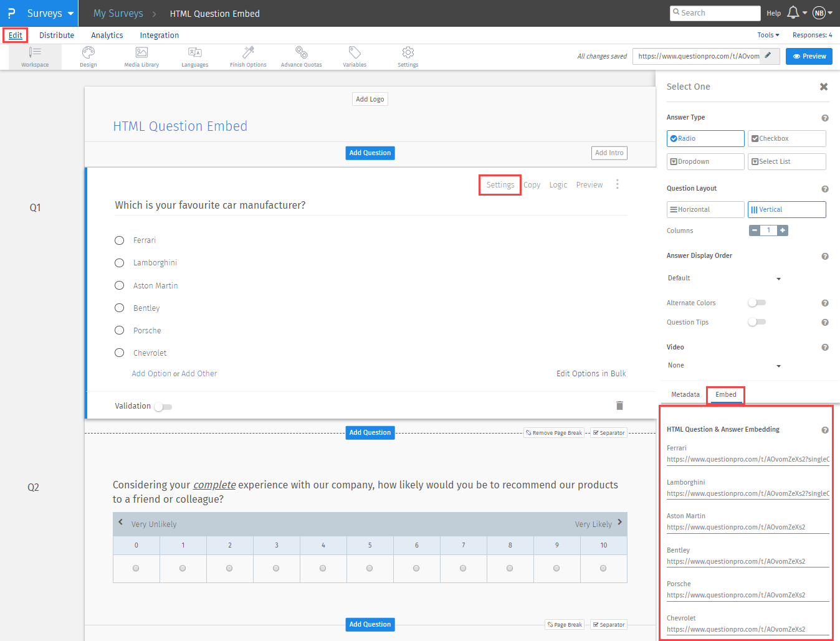Open the Answer Display Order Default dropdown
Image resolution: width=840 pixels, height=641 pixels.
[x=724, y=278]
